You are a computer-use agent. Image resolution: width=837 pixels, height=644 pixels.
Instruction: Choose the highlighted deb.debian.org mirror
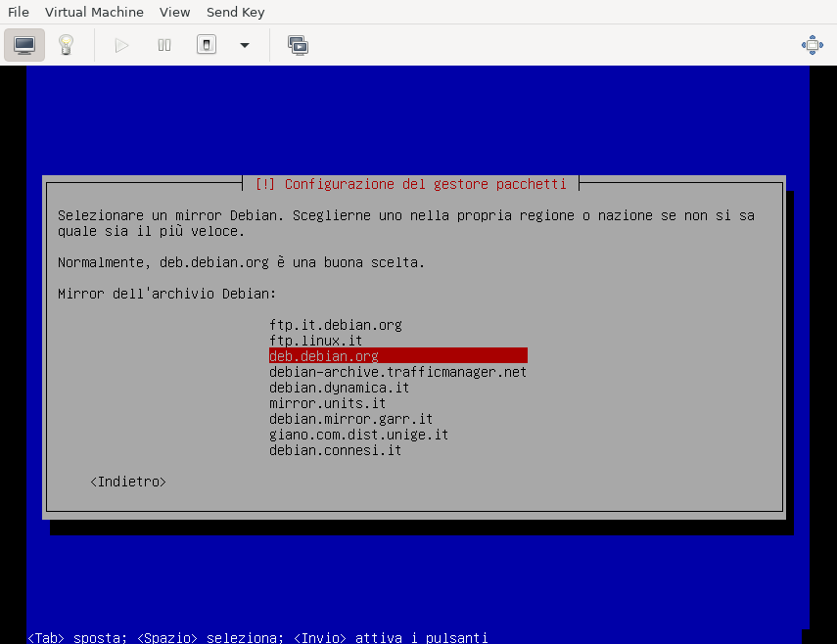[397, 356]
